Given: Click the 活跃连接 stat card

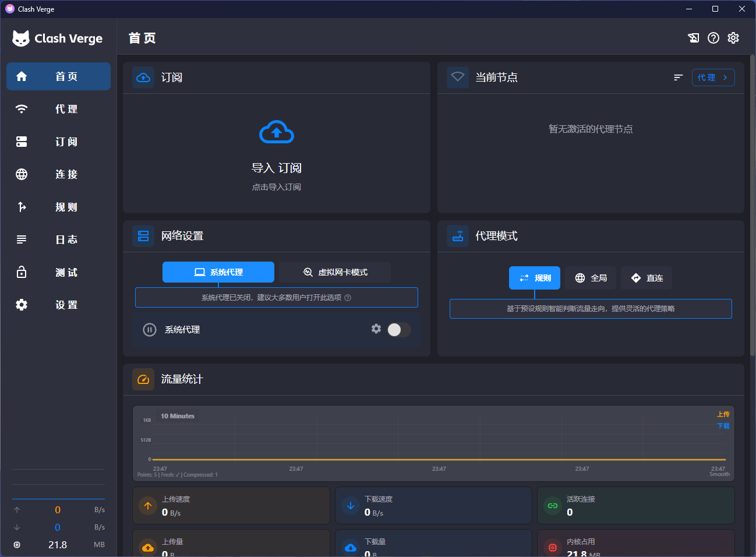Looking at the screenshot, I should 635,506.
